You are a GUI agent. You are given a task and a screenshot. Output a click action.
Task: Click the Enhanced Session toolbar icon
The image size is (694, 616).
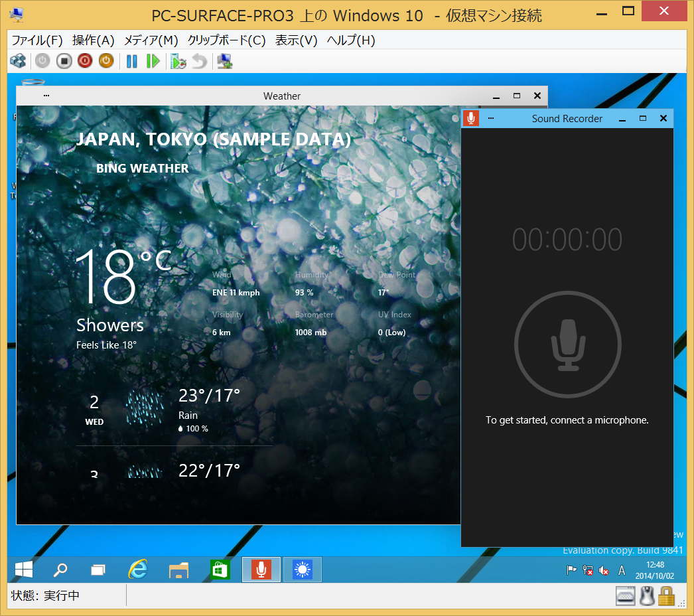pos(225,61)
